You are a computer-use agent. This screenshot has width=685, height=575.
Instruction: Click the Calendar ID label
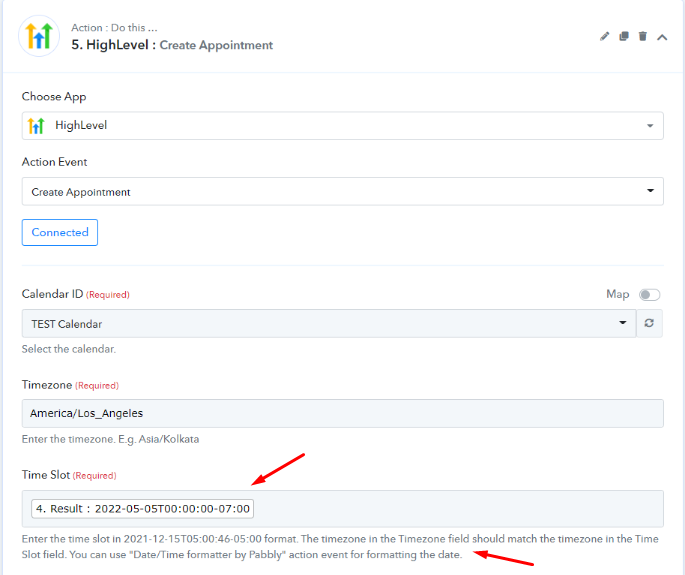point(52,294)
